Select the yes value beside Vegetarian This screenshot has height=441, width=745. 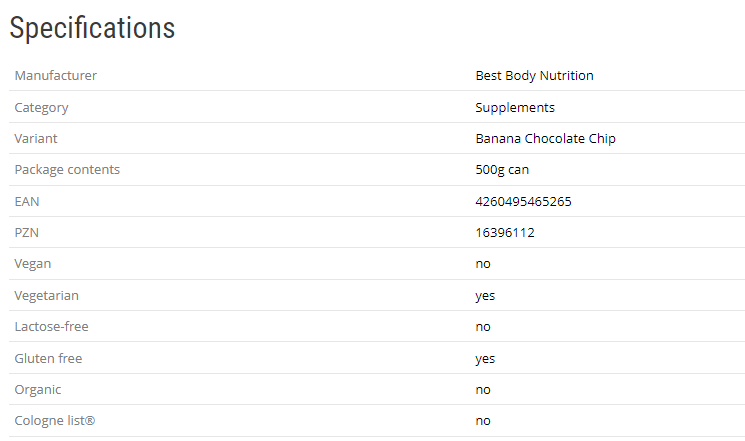(485, 295)
